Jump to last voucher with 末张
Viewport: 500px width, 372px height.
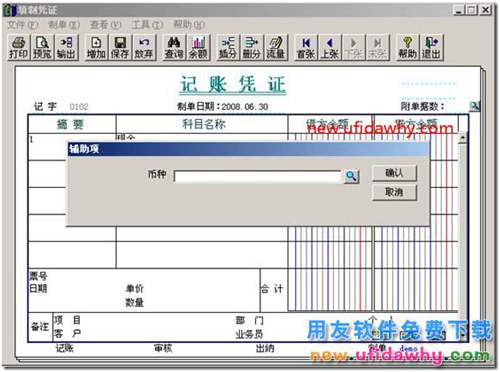[x=377, y=47]
